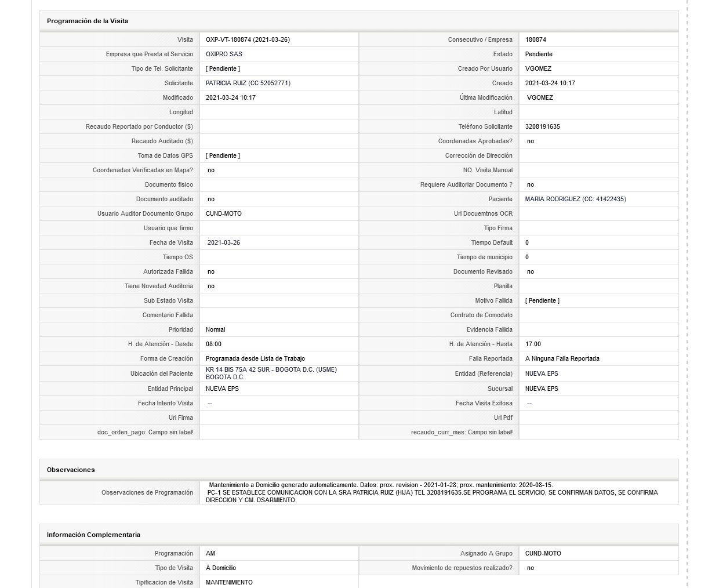Click Falla Reportada value A Ninguna Falla Reportada

click(x=562, y=358)
